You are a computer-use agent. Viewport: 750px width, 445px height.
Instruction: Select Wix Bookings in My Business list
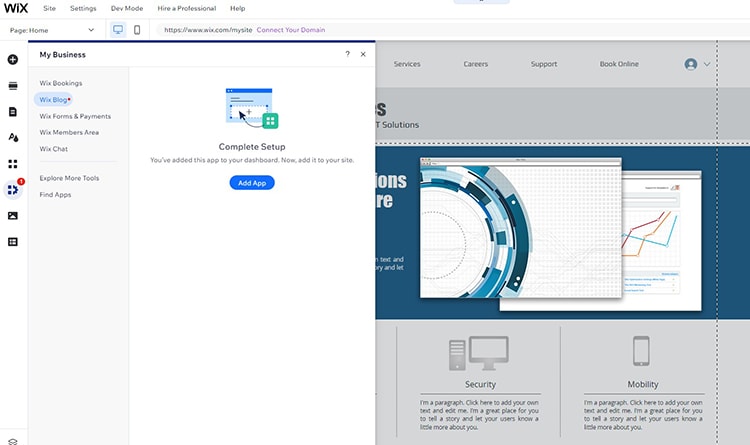(x=61, y=83)
